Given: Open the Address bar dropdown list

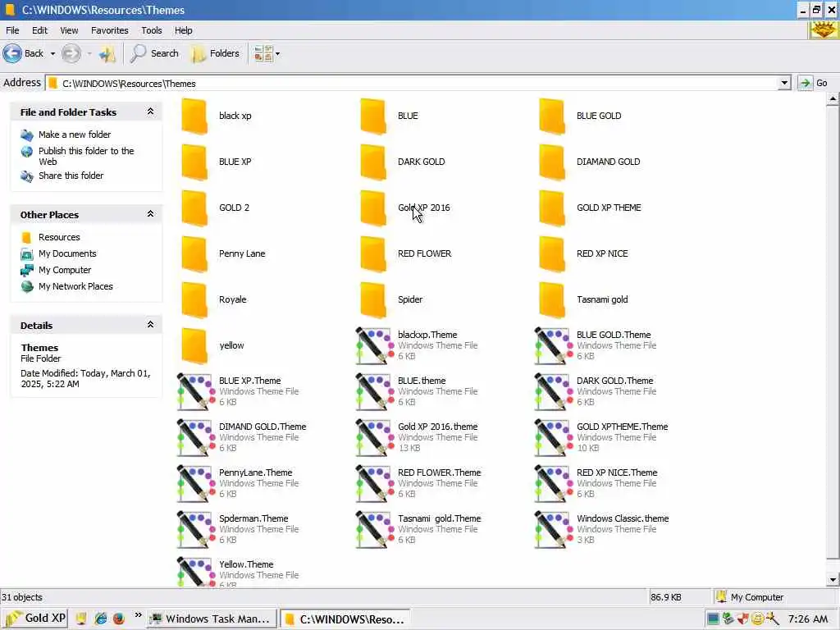Looking at the screenshot, I should 784,83.
